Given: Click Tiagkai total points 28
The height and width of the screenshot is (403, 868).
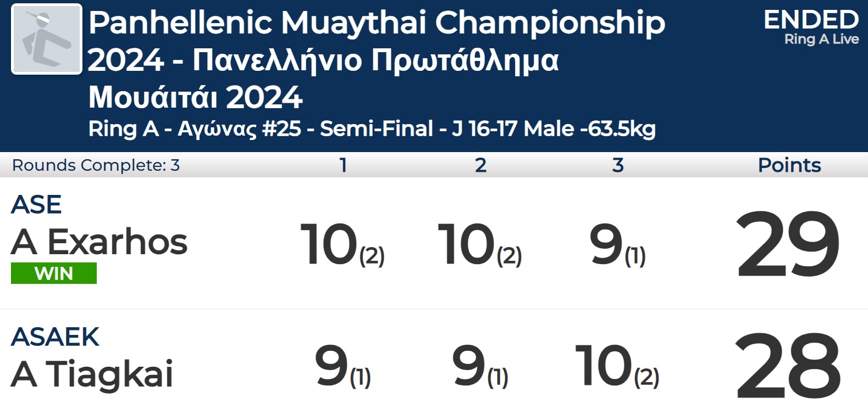Looking at the screenshot, I should pos(789,366).
